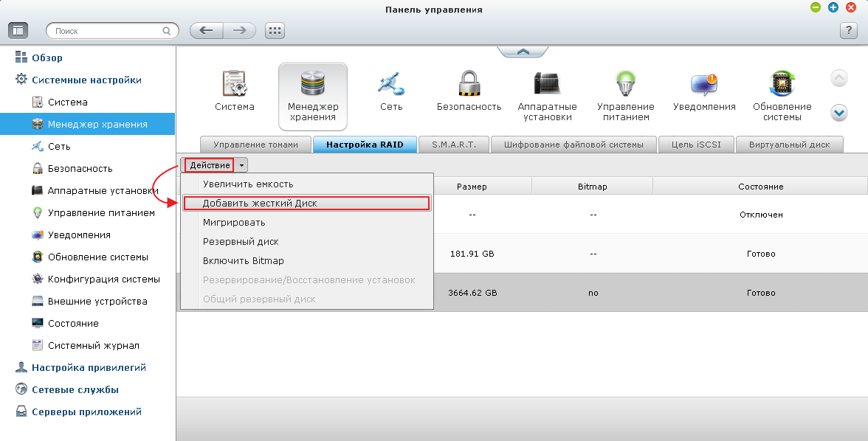Screen dimensions: 868x441
Task: Click the blue maximize window button
Action: [x=833, y=7]
